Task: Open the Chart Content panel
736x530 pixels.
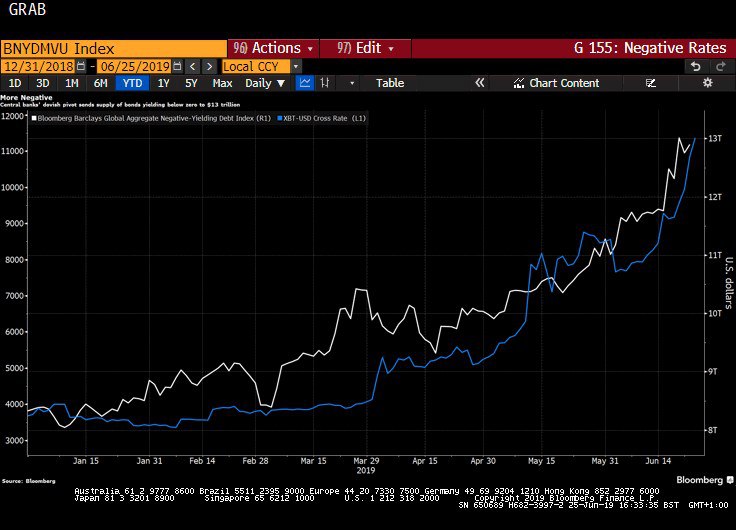Action: [557, 83]
